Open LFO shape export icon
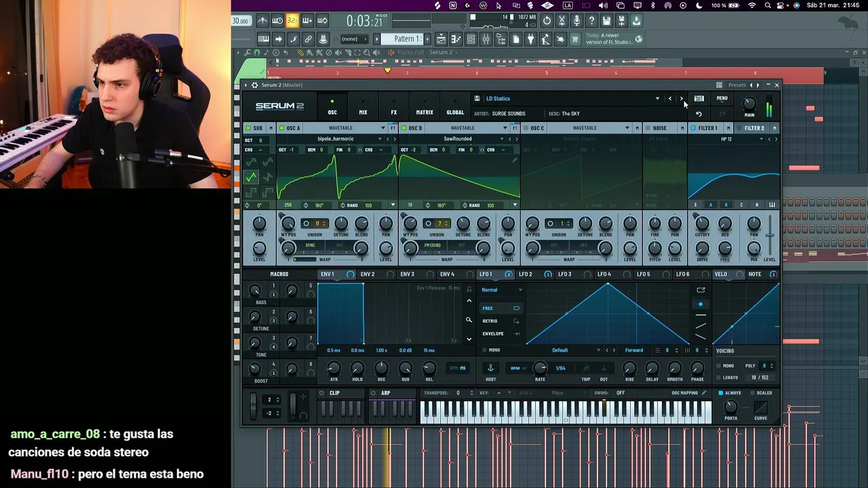This screenshot has width=868, height=488. point(701,290)
